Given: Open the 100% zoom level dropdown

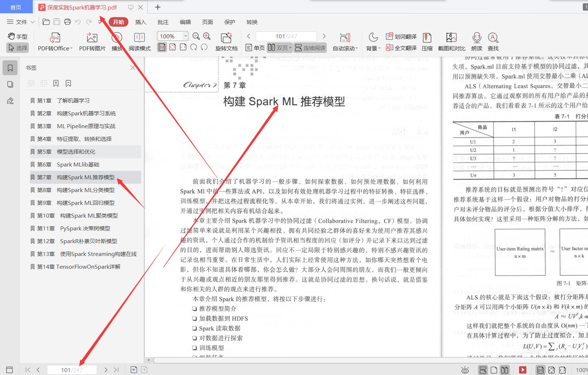Looking at the screenshot, I should (x=185, y=36).
